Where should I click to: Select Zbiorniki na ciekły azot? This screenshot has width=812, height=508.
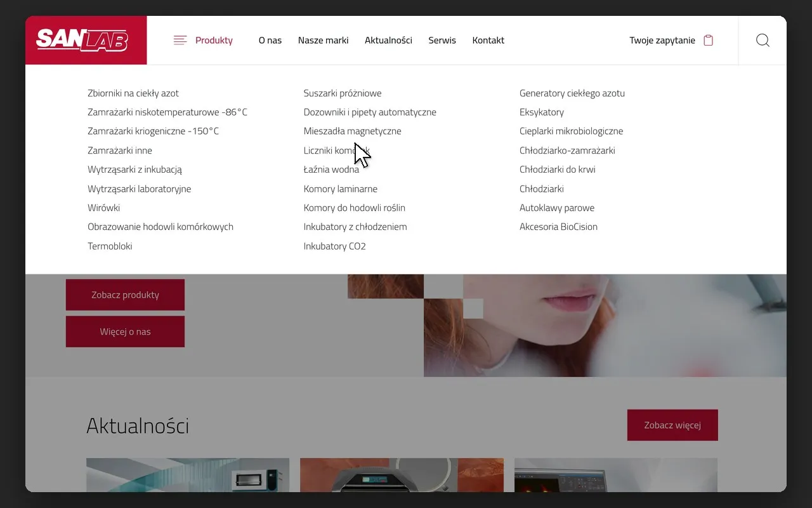[x=133, y=93]
